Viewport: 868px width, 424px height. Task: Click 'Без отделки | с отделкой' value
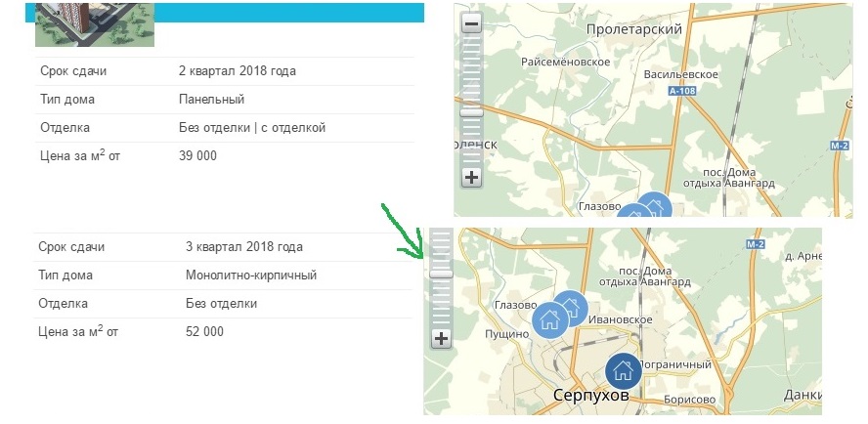252,128
